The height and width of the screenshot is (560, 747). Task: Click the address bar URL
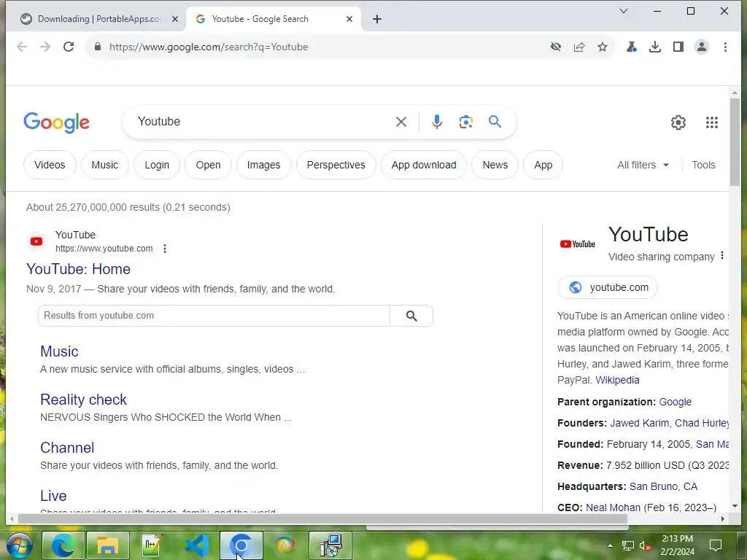click(209, 47)
